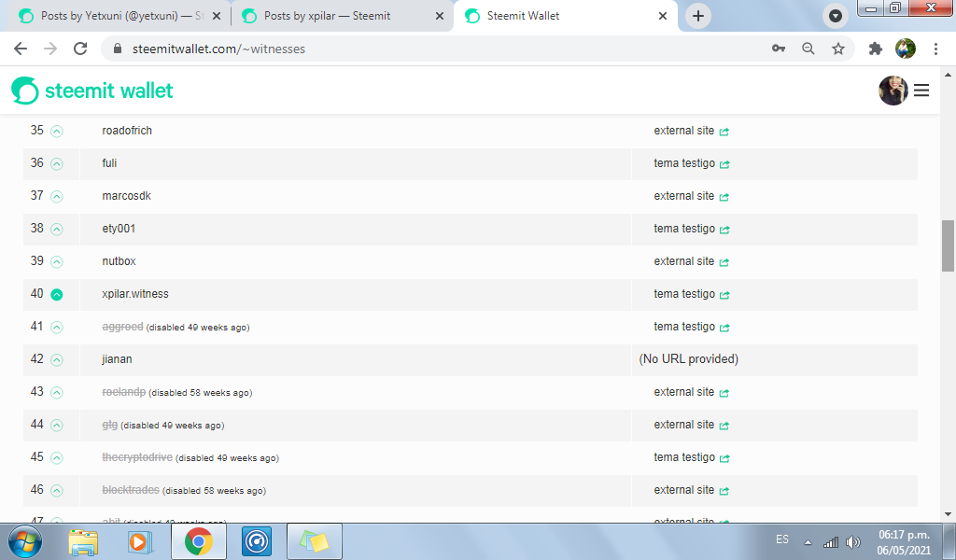
Task: Open xpilar.witness tema testigo link
Action: pos(692,294)
